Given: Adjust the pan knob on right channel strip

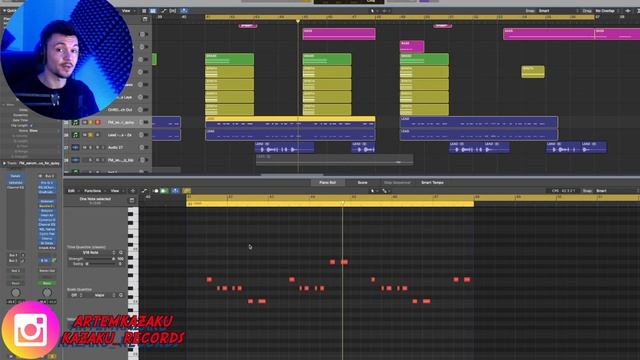Looking at the screenshot, I should coord(47,293).
